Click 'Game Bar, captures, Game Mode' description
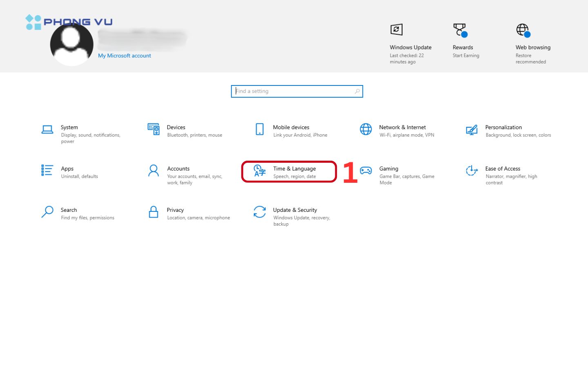Viewport: 588px width, 368px height. (407, 180)
